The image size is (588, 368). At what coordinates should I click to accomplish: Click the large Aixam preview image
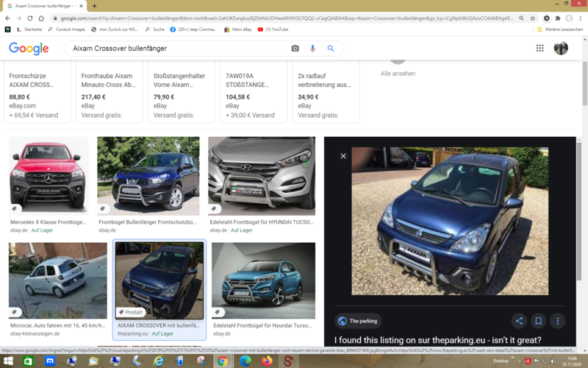(x=450, y=221)
